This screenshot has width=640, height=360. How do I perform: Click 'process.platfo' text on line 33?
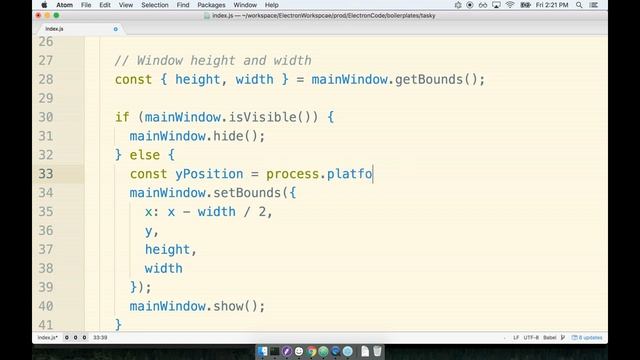point(319,174)
